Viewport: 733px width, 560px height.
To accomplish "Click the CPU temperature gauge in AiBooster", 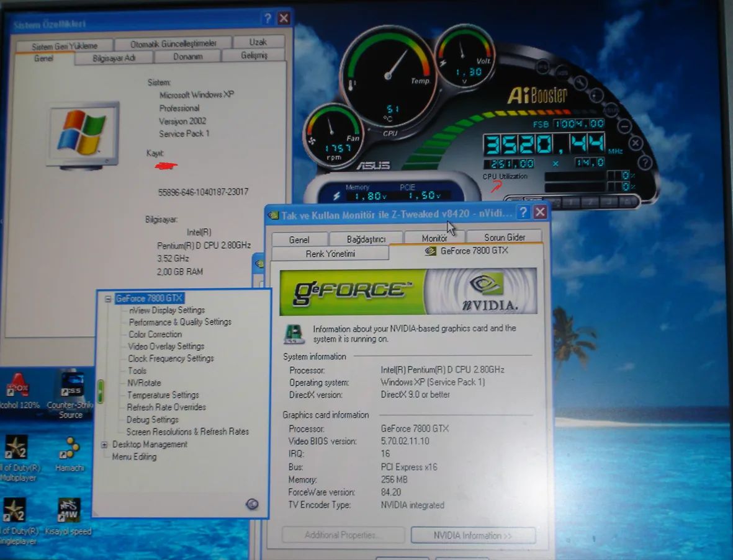I will (388, 77).
